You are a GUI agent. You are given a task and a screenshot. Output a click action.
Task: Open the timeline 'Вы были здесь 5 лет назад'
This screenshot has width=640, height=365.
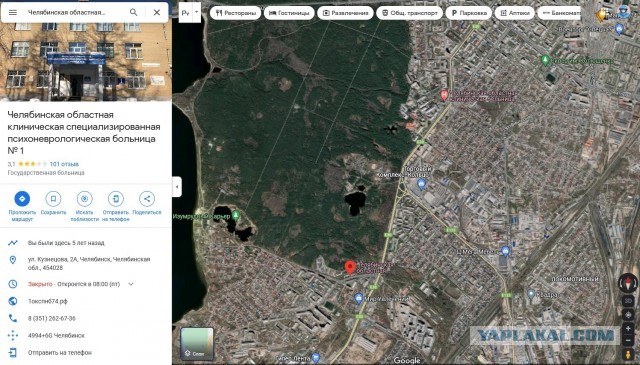pyautogui.click(x=66, y=243)
